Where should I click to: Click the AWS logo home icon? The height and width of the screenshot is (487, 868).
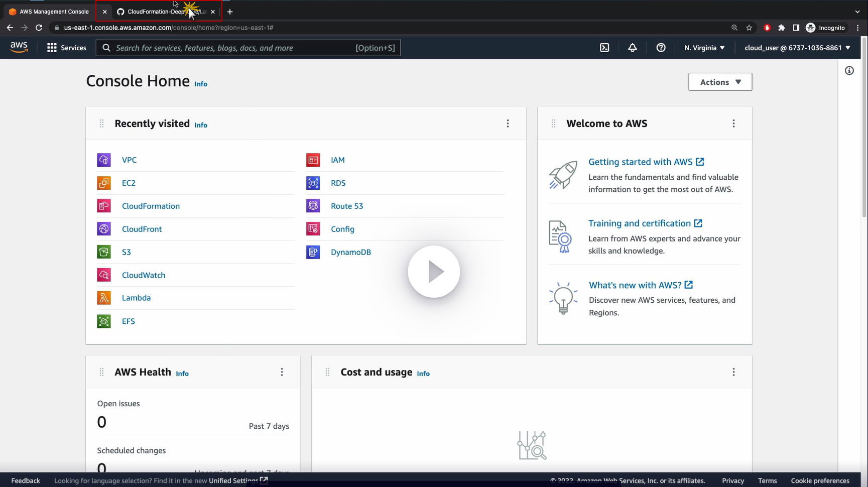19,47
